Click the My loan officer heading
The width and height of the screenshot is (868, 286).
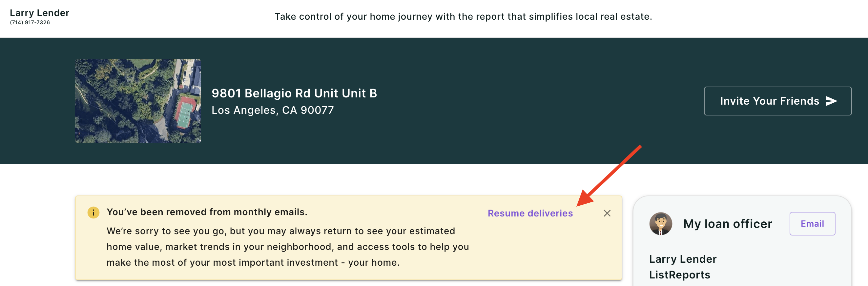[x=727, y=224]
